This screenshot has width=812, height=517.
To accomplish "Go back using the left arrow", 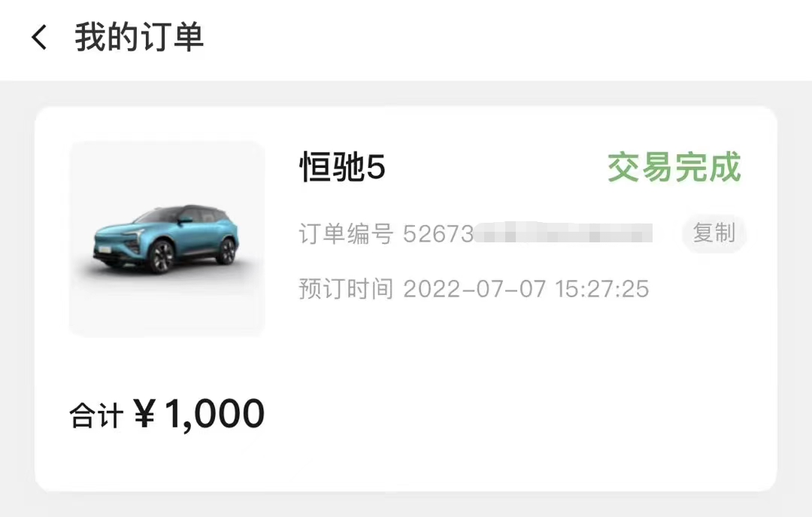I will click(x=39, y=38).
